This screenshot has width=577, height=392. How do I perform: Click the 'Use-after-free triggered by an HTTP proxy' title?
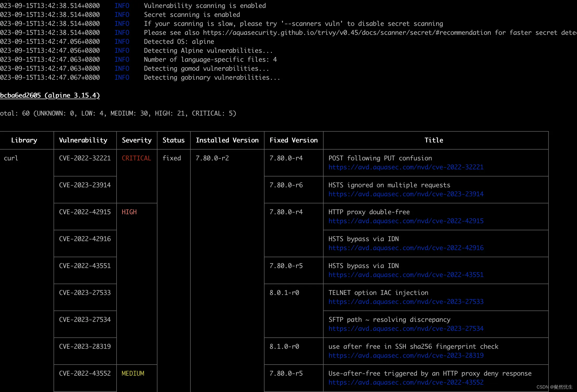[x=430, y=374]
